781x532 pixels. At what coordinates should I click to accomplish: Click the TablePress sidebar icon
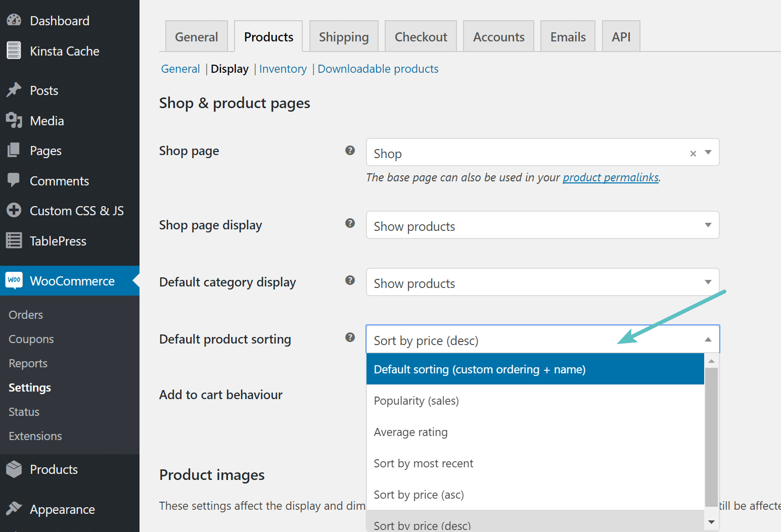14,240
